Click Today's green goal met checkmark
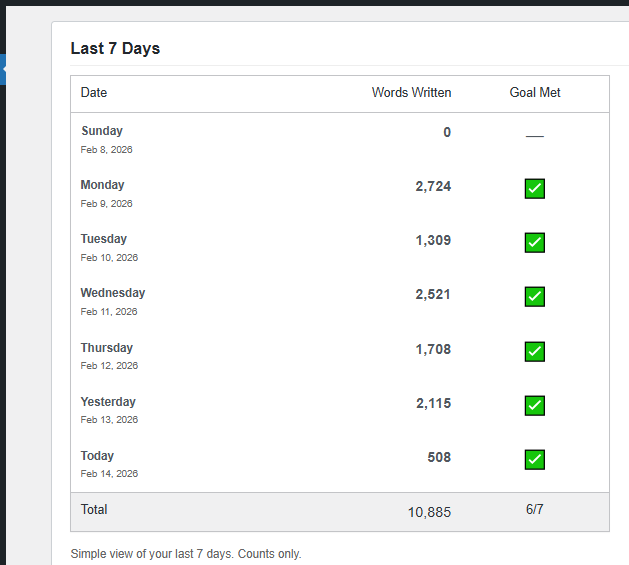 pyautogui.click(x=535, y=459)
